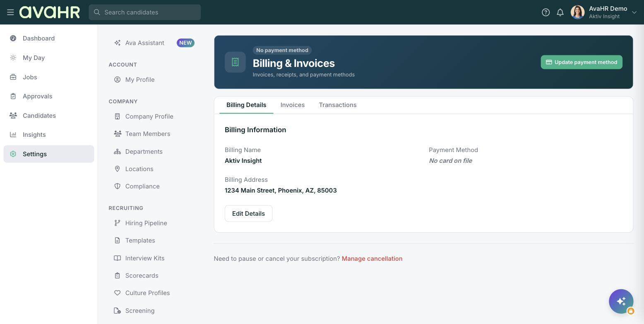Click the No payment method badge
Image resolution: width=644 pixels, height=324 pixels.
(282, 50)
